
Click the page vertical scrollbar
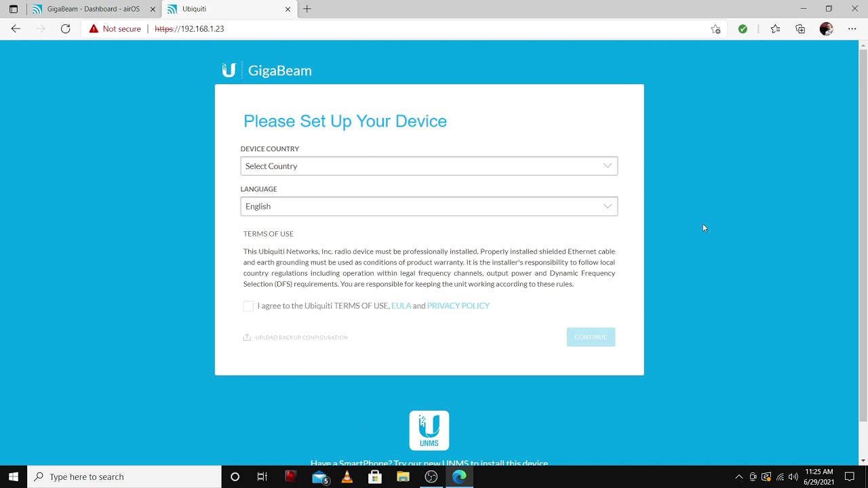[863, 236]
